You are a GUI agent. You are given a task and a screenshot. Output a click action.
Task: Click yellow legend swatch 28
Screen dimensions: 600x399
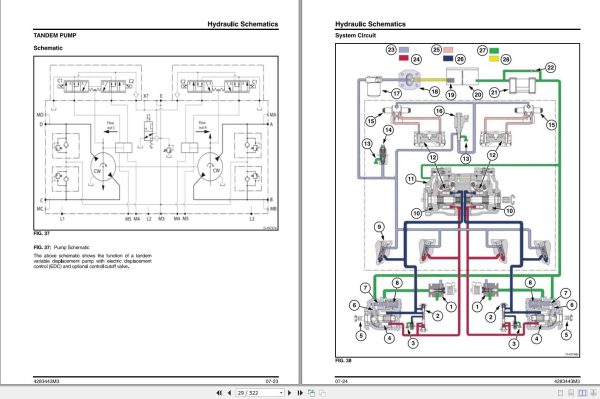point(494,59)
